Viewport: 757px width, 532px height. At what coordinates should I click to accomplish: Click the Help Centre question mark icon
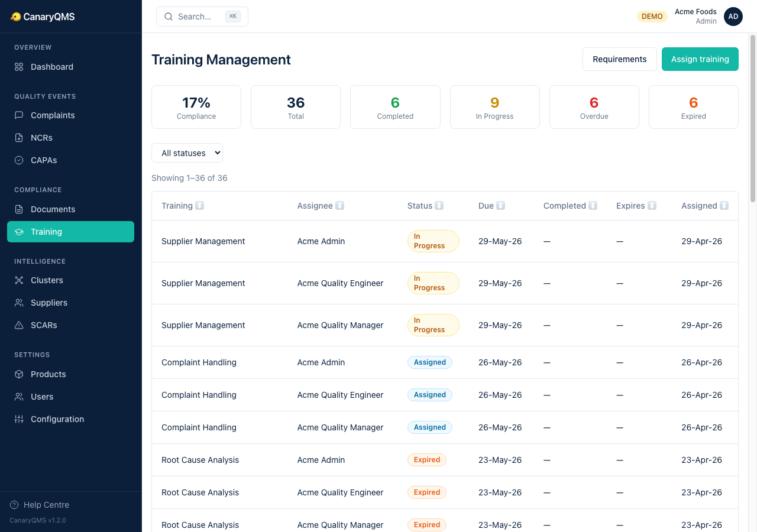pos(14,505)
